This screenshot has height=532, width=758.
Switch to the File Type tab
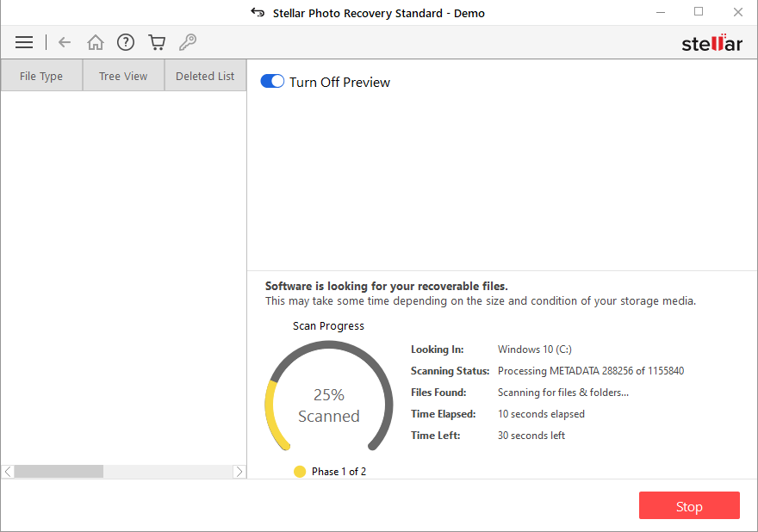pyautogui.click(x=41, y=76)
